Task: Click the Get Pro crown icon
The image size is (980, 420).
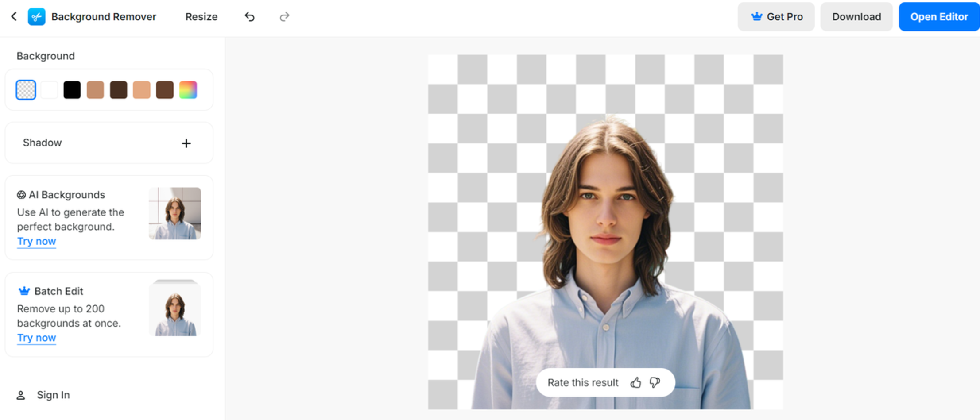Action: [x=756, y=16]
